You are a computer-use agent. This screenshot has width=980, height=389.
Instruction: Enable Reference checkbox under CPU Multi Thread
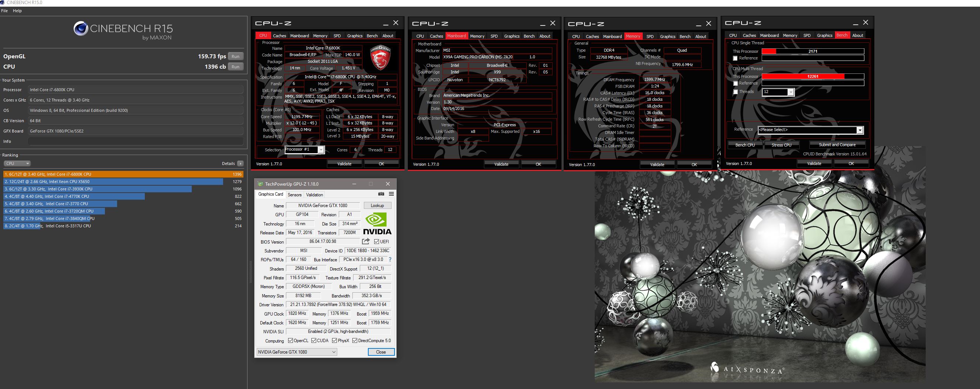click(735, 83)
